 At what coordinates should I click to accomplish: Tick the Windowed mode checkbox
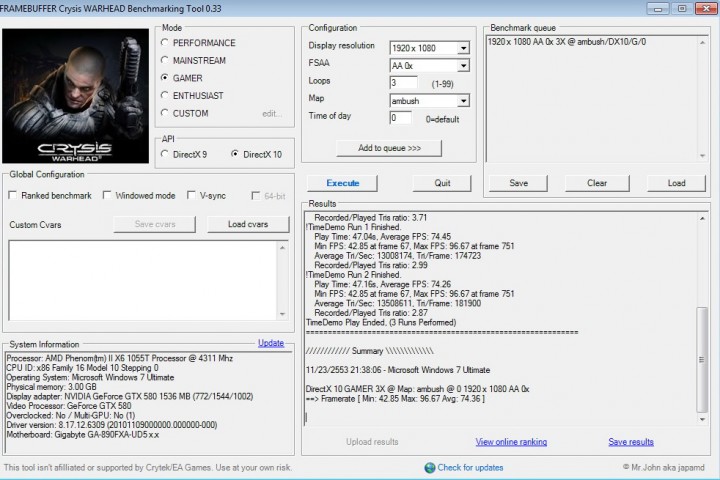click(x=107, y=196)
